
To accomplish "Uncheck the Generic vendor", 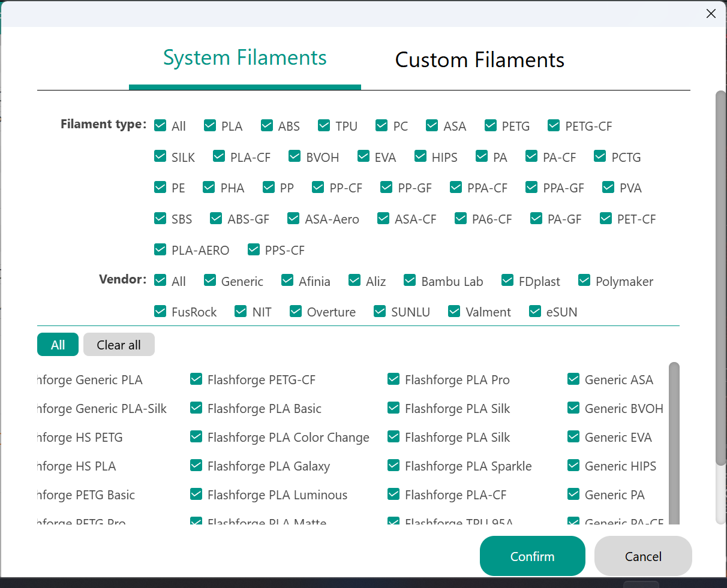I will click(210, 281).
